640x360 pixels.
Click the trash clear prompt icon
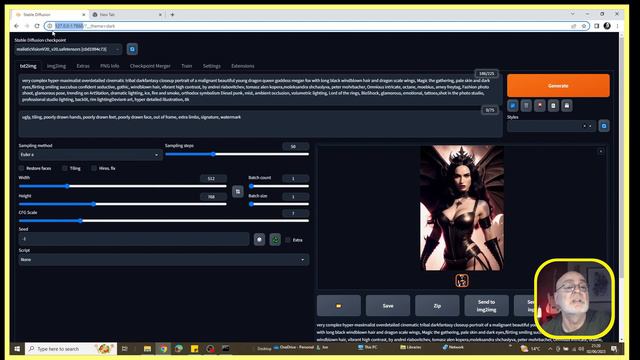click(526, 106)
